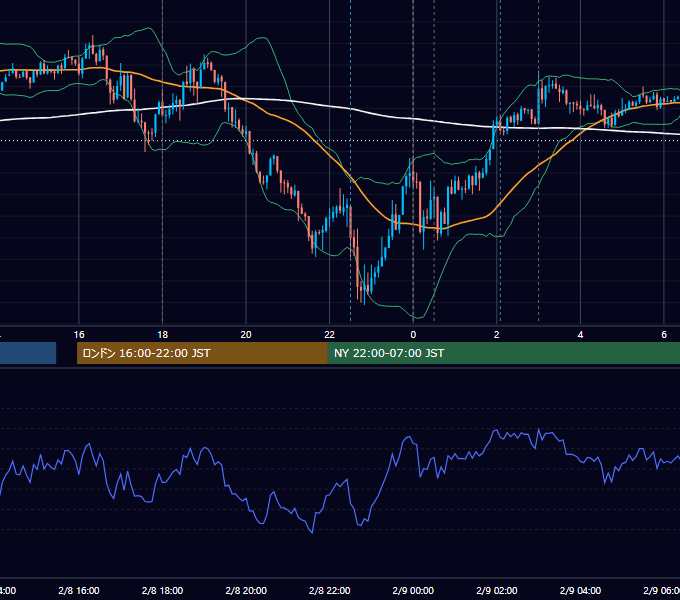Image resolution: width=680 pixels, height=600 pixels.
Task: Click the 2/9 04:00 date label
Action: (x=580, y=590)
